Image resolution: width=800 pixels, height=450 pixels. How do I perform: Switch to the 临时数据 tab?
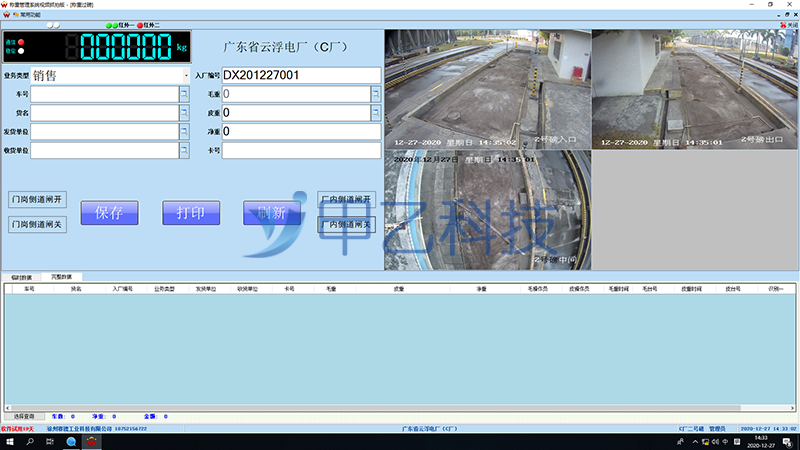[x=22, y=276]
